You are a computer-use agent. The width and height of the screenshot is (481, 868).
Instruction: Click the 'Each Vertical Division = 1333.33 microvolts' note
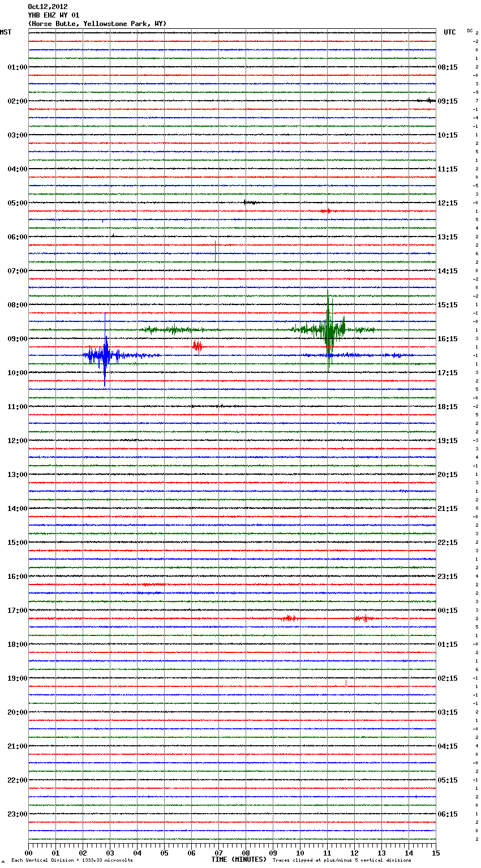[x=72, y=861]
